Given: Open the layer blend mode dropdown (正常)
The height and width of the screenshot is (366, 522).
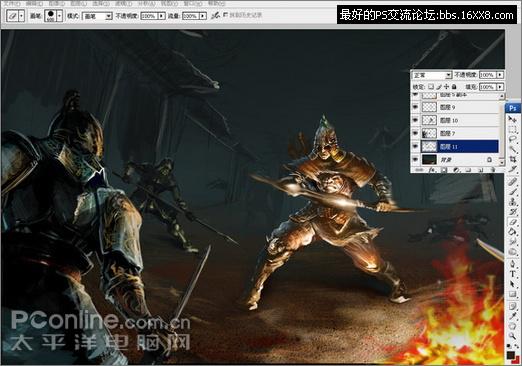Looking at the screenshot, I should [432, 75].
